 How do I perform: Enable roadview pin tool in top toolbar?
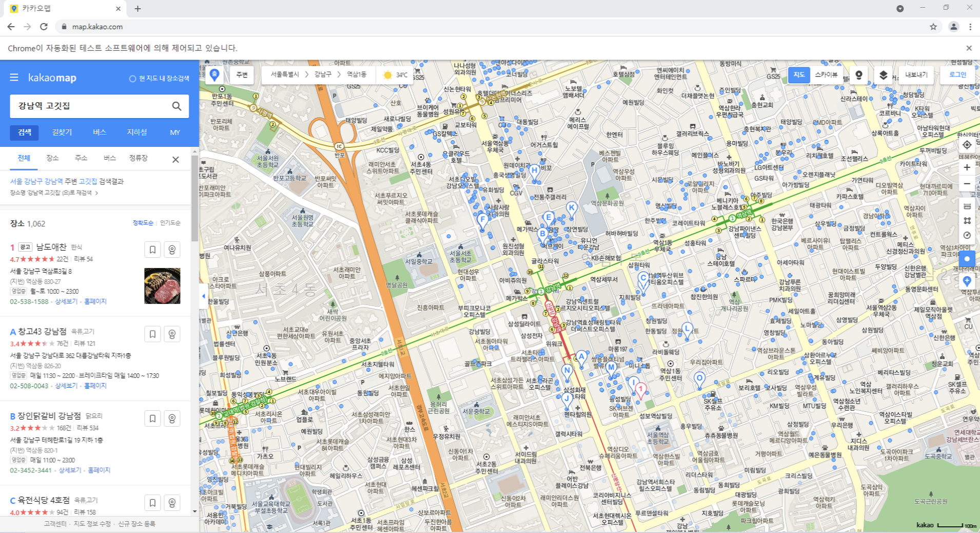859,75
